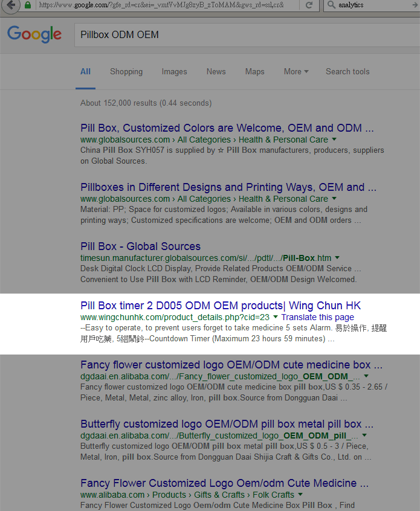Expand the arrow next to wingchunhk.com URL
420x511 pixels.
tap(276, 317)
